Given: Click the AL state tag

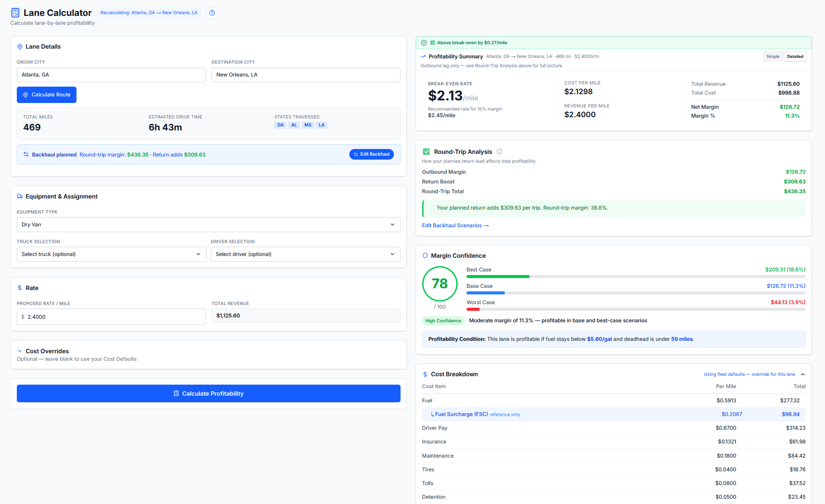Looking at the screenshot, I should [x=294, y=125].
